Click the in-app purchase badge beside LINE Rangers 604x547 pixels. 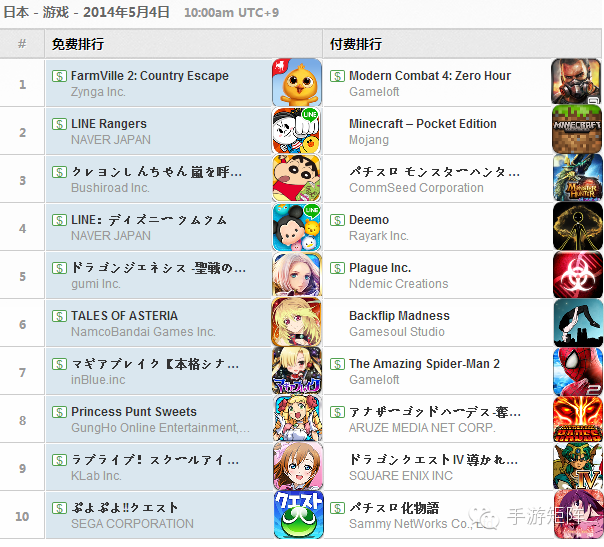pyautogui.click(x=60, y=124)
